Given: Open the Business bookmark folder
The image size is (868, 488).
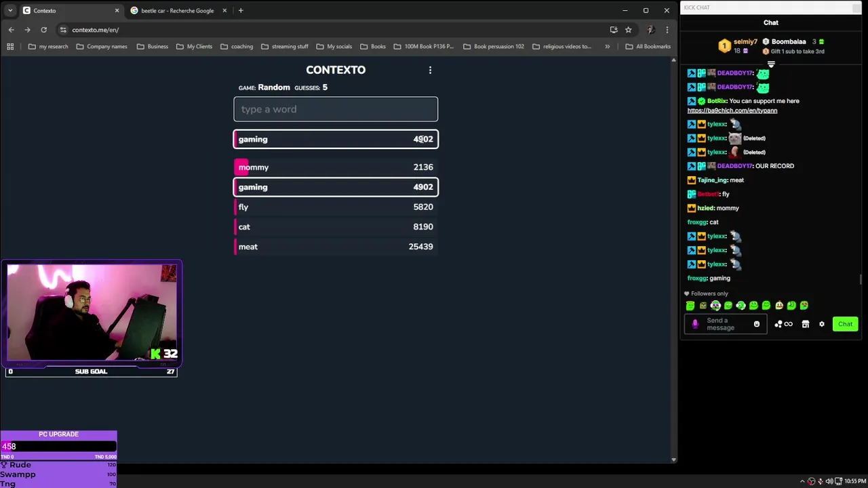Looking at the screenshot, I should (152, 46).
